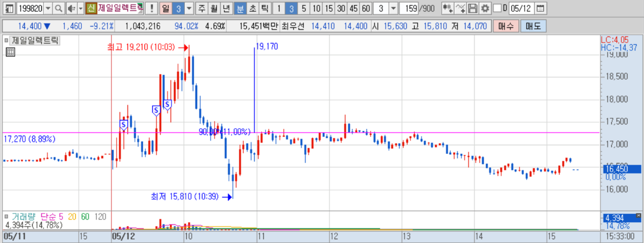This screenshot has width=644, height=243.
Task: Click the 120 moving average label
Action: pos(100,216)
